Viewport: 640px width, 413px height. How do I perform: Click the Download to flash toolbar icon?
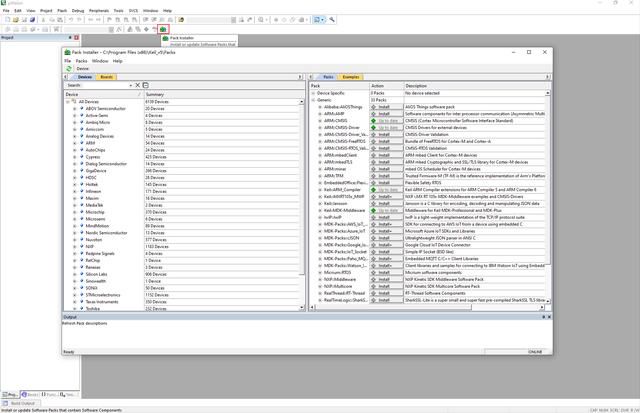coord(56,29)
